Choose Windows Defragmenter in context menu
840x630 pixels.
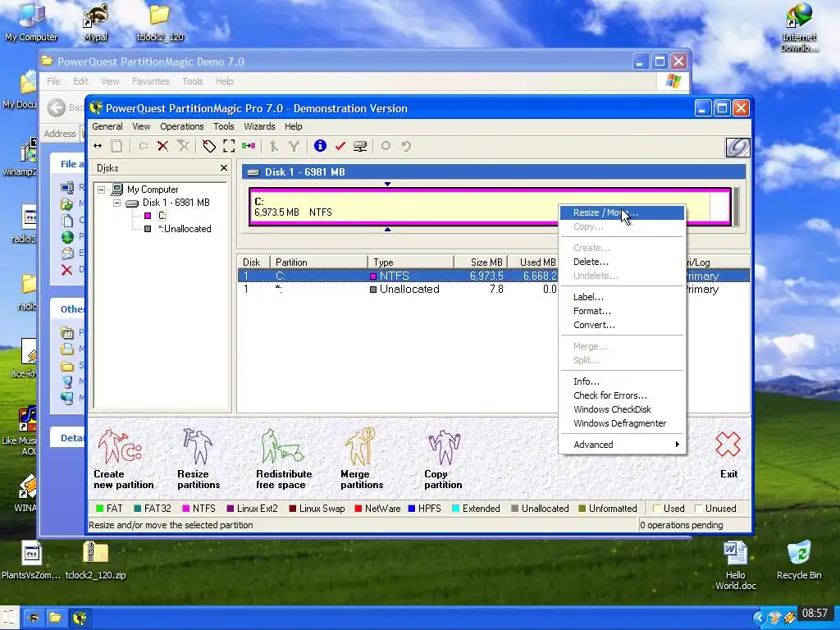(622, 424)
